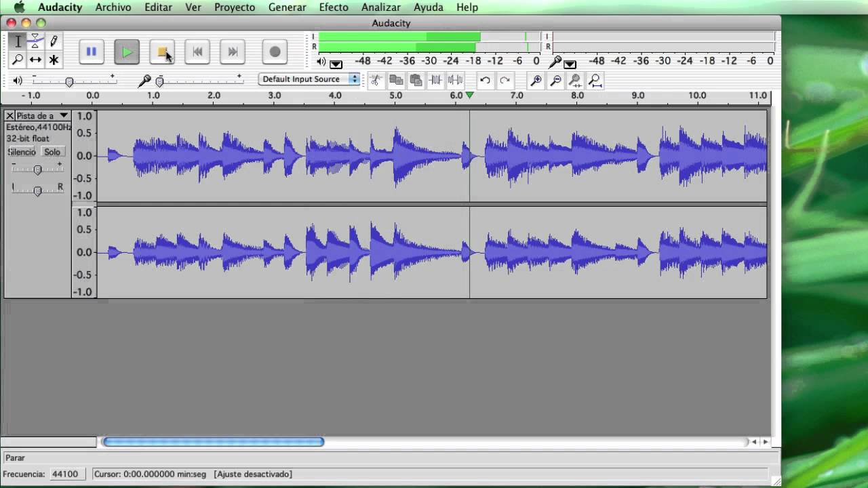Click the lower channel vertical amplitude scale
Image resolution: width=868 pixels, height=488 pixels.
pyautogui.click(x=84, y=252)
